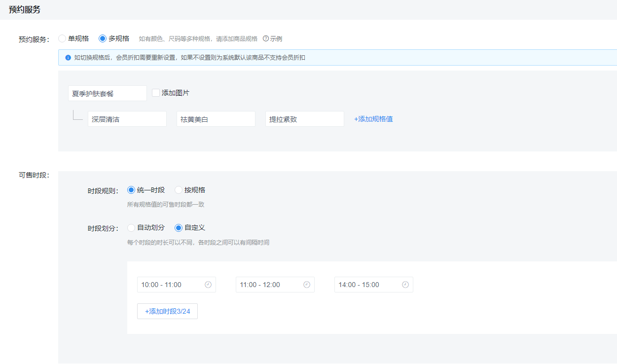Click the 夏季护肤套餐 name input field
The width and height of the screenshot is (617, 364).
click(107, 93)
